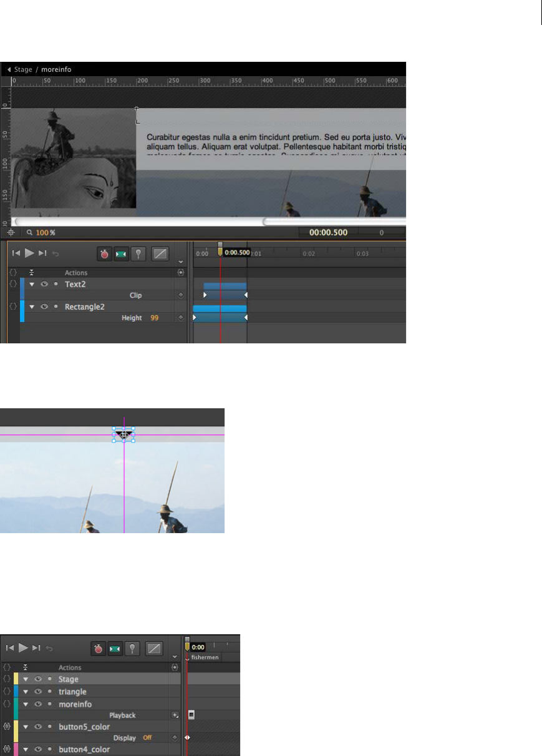
Task: Hide the Stage layer
Action: point(38,679)
